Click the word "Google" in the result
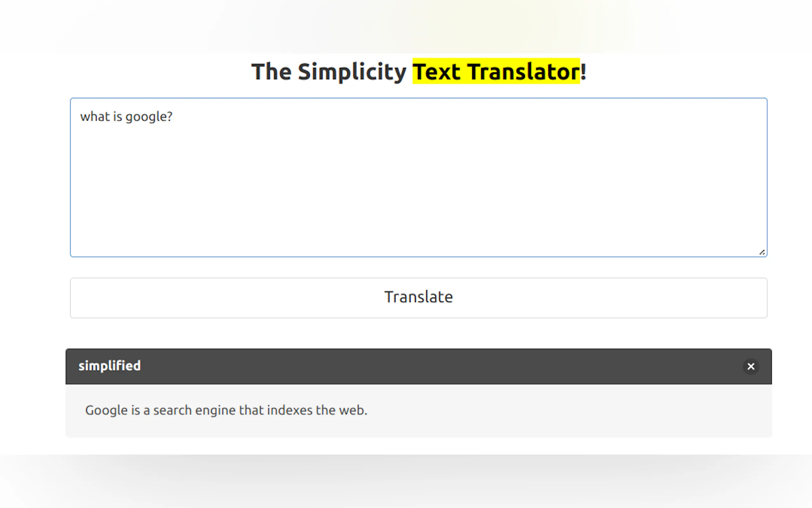812x508 pixels. tap(106, 410)
